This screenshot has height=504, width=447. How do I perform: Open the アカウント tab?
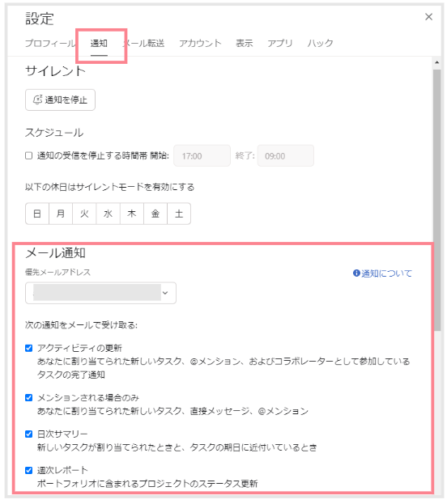point(200,43)
